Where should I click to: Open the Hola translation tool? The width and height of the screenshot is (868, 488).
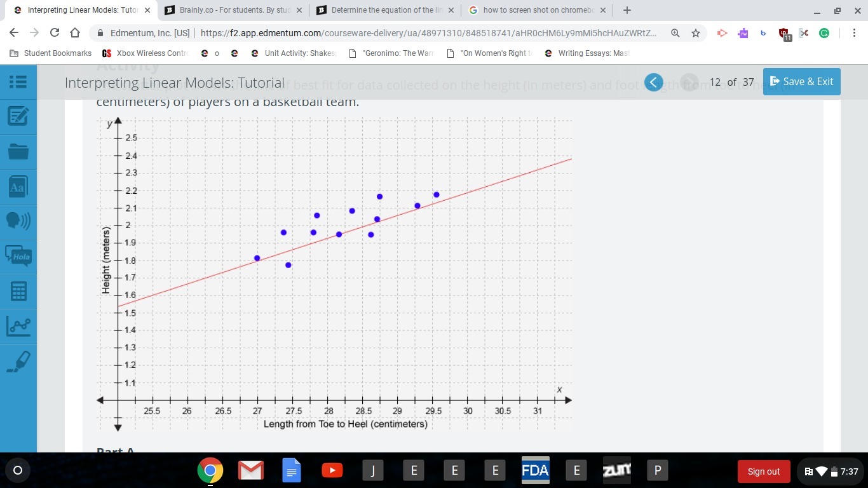pos(18,255)
